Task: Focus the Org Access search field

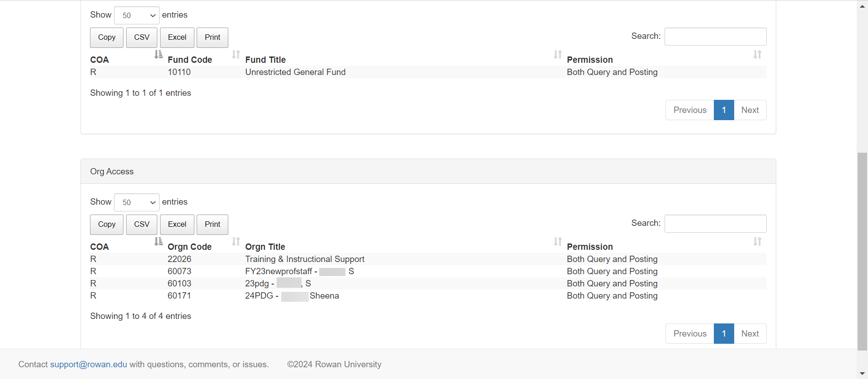Action: coord(715,224)
